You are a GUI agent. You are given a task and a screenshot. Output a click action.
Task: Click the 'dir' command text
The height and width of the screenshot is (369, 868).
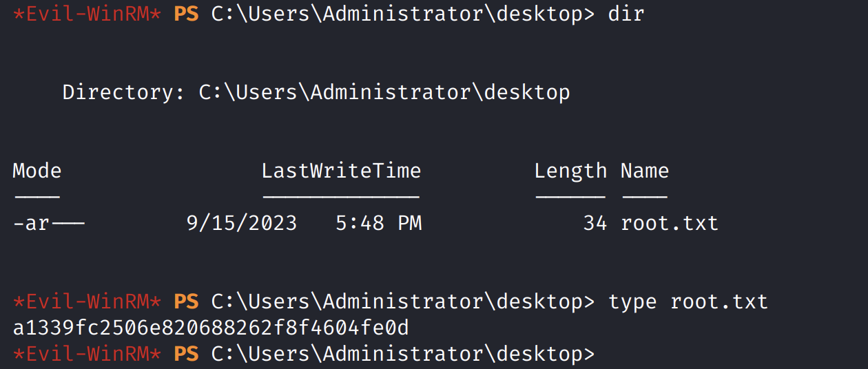pos(626,14)
